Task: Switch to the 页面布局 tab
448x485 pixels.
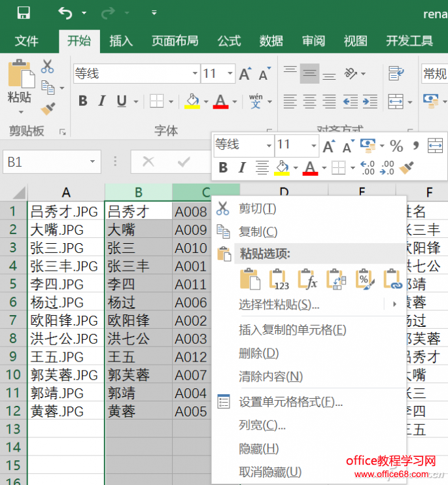Action: 175,41
